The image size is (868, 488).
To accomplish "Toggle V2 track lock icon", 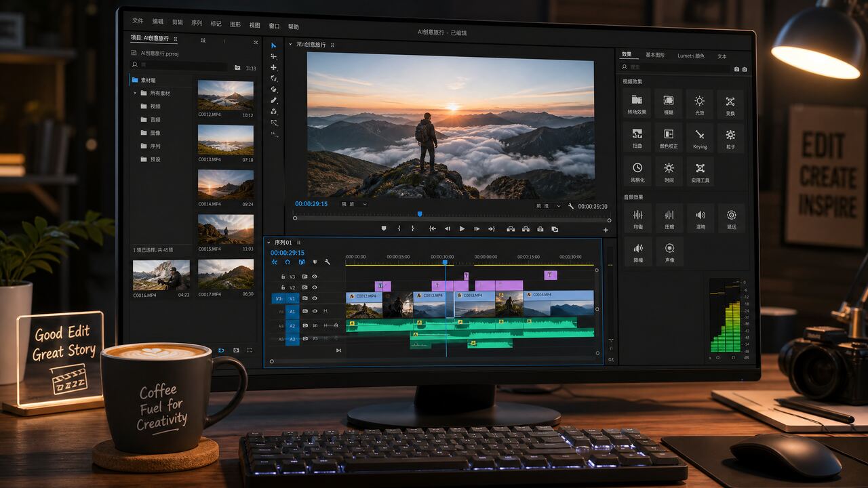I will click(283, 287).
